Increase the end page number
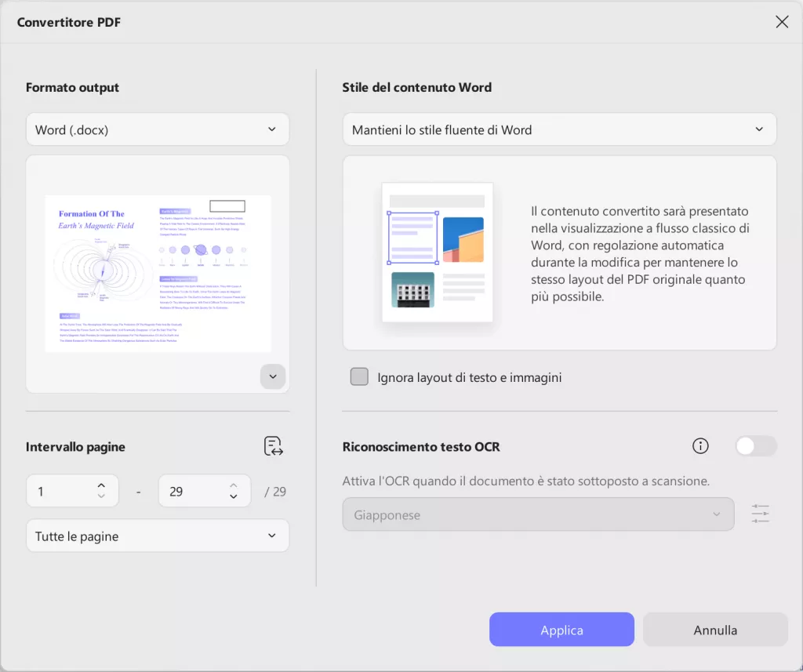This screenshot has height=672, width=803. point(234,485)
